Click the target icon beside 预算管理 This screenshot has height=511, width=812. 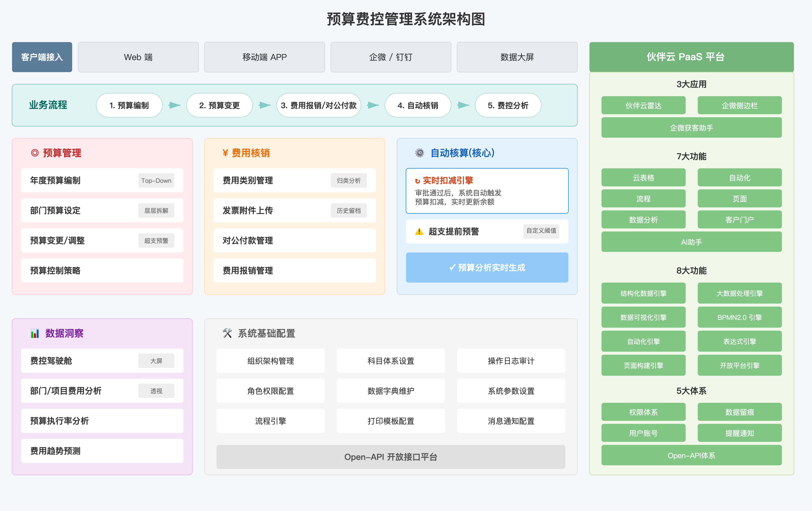point(35,153)
